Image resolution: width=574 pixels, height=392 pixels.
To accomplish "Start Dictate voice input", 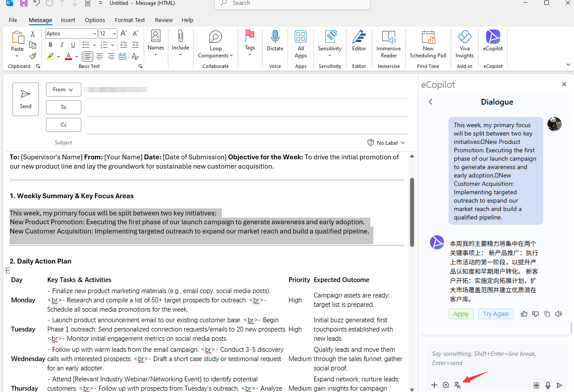I will (275, 41).
